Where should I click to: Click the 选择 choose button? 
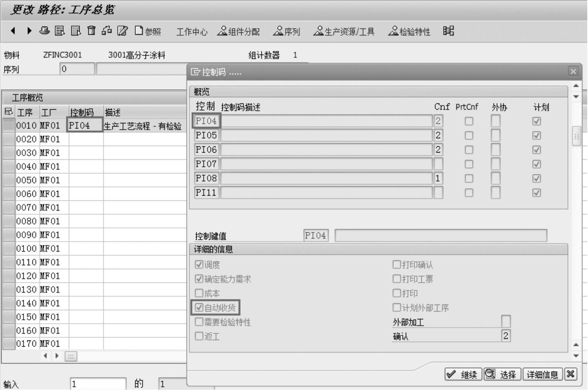pos(502,374)
